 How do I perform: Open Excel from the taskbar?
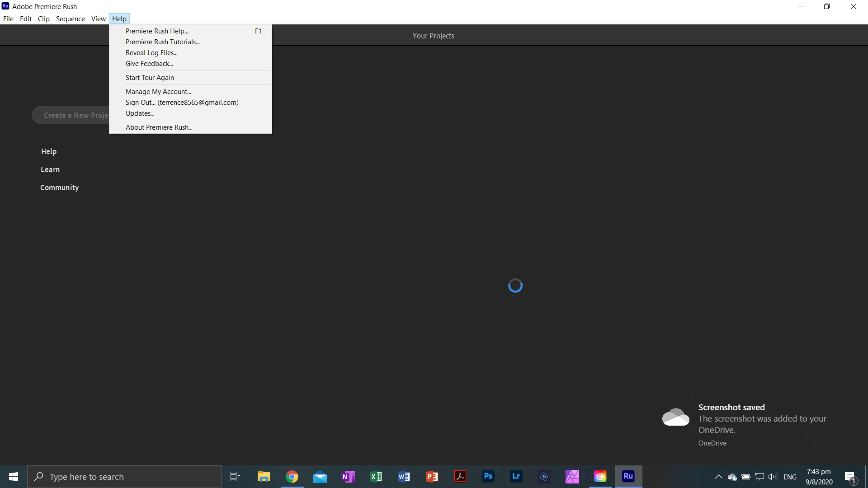pos(376,476)
